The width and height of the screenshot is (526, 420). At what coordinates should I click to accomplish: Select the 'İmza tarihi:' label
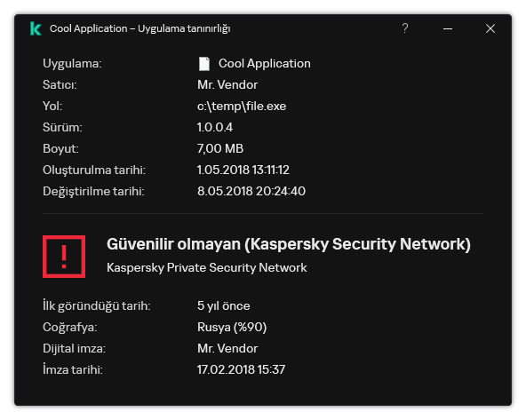click(73, 369)
